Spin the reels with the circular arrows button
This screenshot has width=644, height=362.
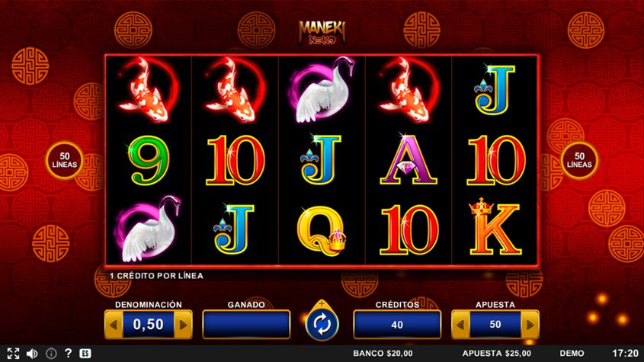322,324
